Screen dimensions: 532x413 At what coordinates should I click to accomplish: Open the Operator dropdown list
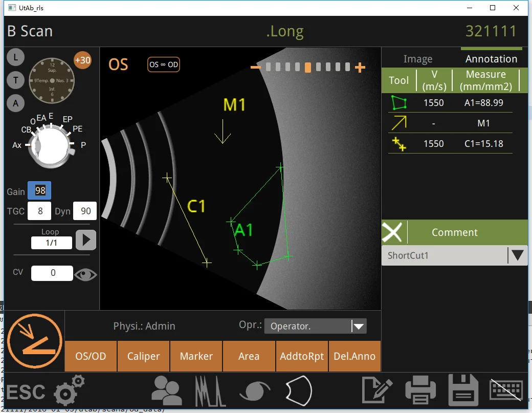pos(359,326)
